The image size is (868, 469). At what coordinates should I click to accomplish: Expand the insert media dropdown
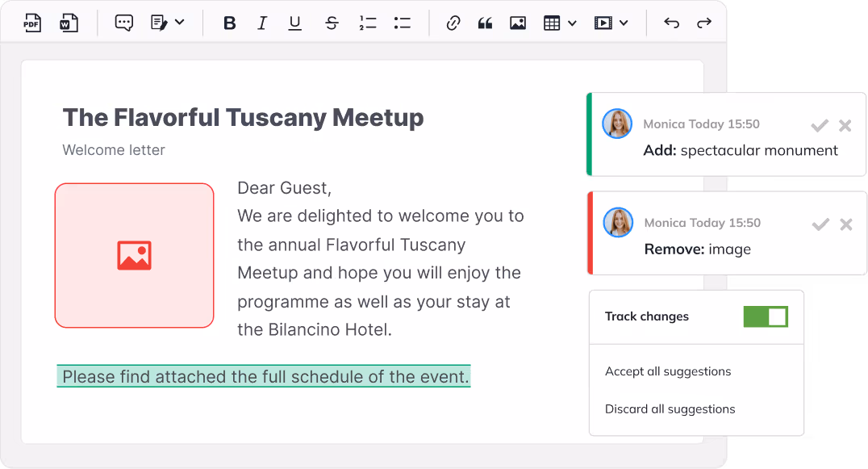click(624, 23)
